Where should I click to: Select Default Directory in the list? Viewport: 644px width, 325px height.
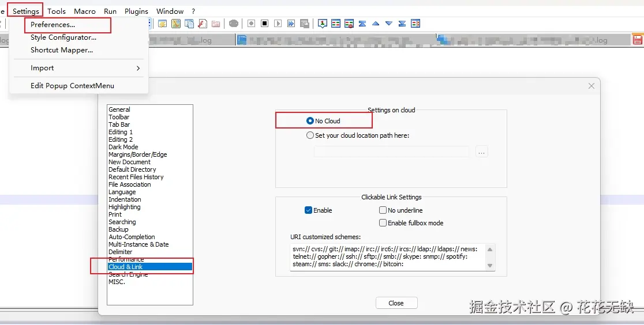click(x=132, y=169)
